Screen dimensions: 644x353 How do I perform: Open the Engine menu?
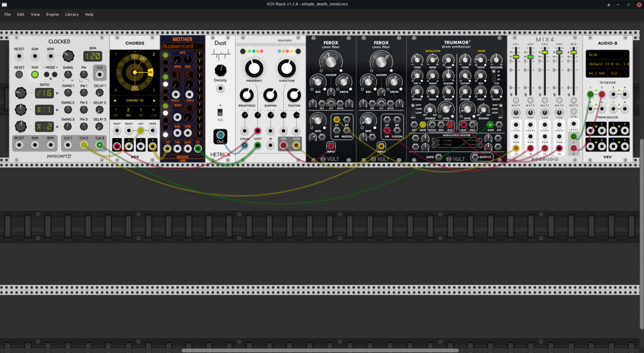tap(53, 14)
